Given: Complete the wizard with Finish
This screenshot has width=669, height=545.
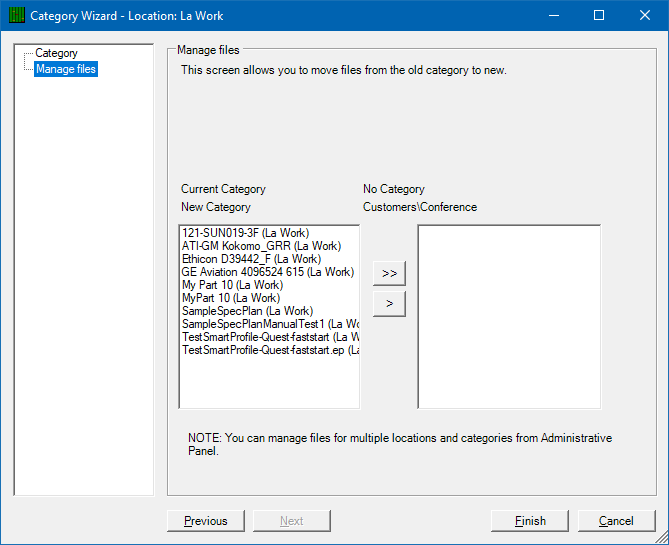Looking at the screenshot, I should (x=530, y=521).
